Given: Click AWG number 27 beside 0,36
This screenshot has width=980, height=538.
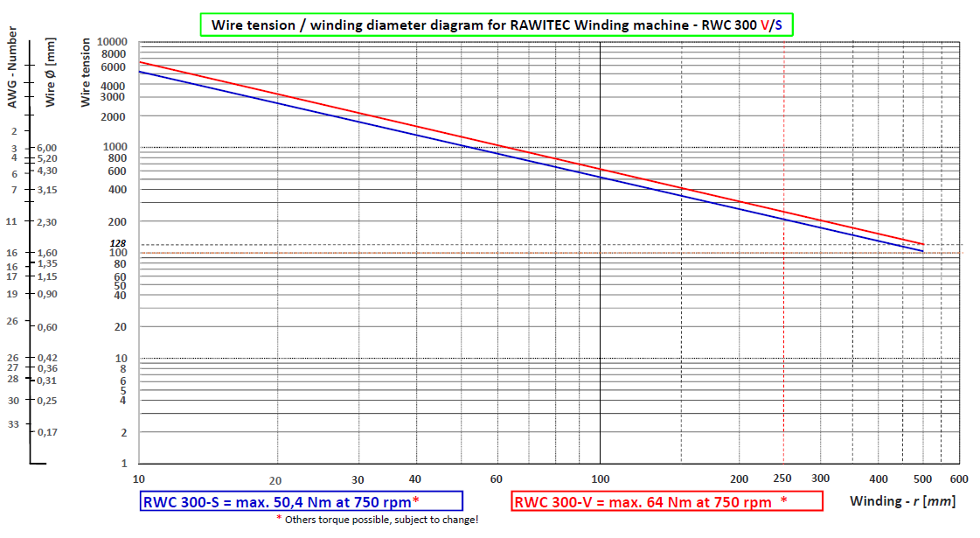Looking at the screenshot, I should (13, 367).
